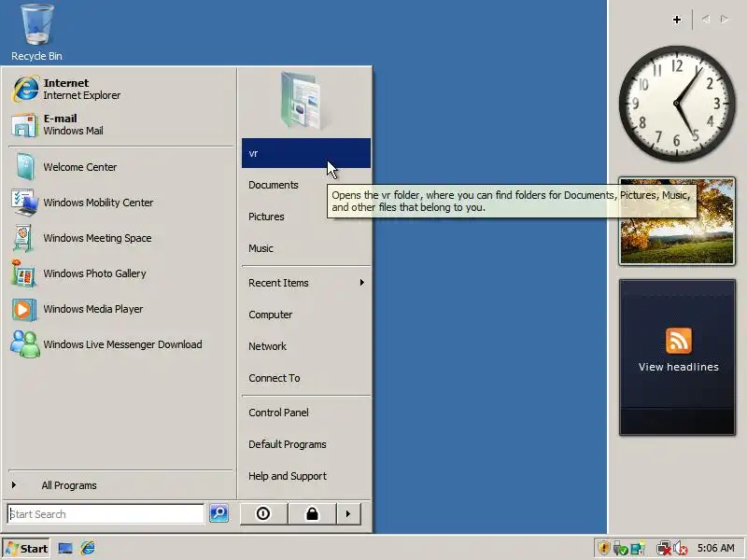Select Connect To
This screenshot has width=747, height=560.
[306, 378]
